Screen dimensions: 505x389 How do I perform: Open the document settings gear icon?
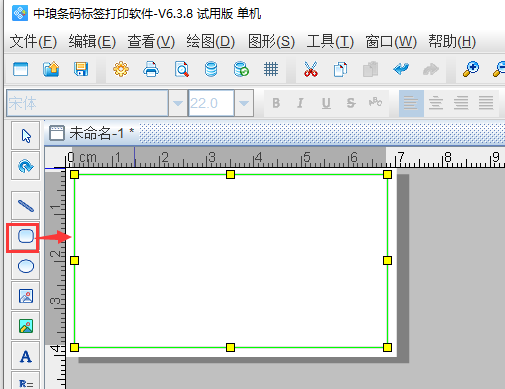pyautogui.click(x=121, y=69)
